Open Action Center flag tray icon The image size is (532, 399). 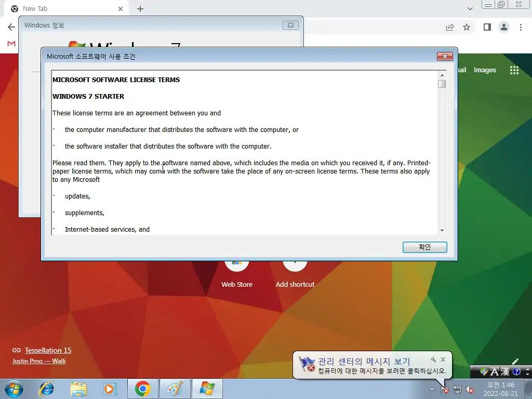coord(445,390)
